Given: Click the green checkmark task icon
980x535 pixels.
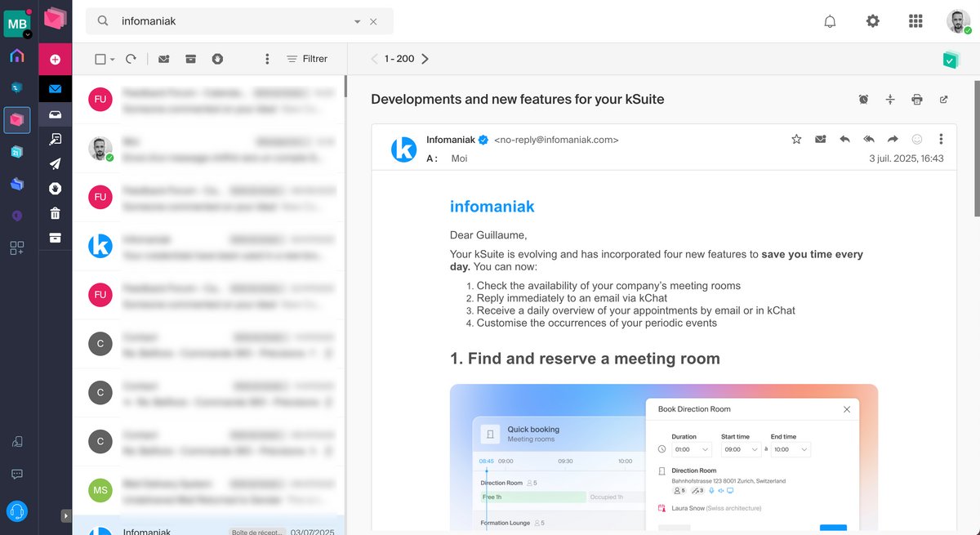Looking at the screenshot, I should pos(950,59).
